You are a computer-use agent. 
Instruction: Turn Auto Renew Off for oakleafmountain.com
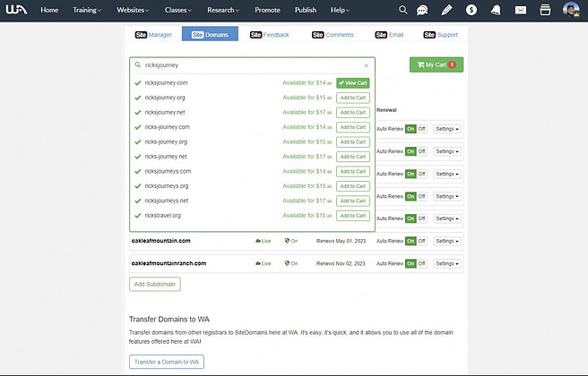pyautogui.click(x=421, y=241)
